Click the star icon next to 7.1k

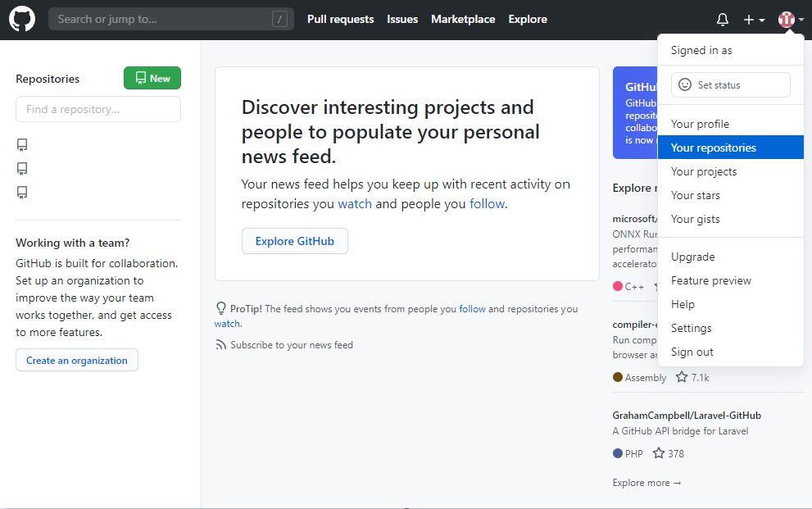click(682, 378)
